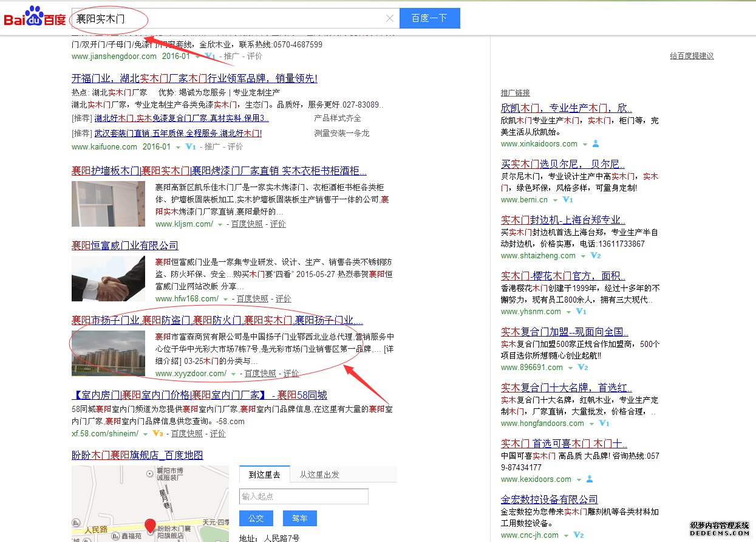756x542 pixels.
Task: Open the wardrobe thumbnail for 襄阳护墙板木门
Action: (x=108, y=204)
